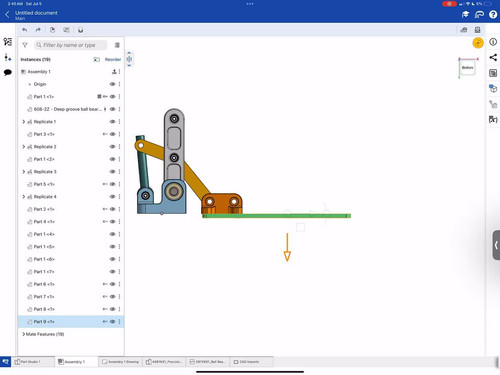
Task: Click the undo arrow in toolbar
Action: (x=24, y=30)
